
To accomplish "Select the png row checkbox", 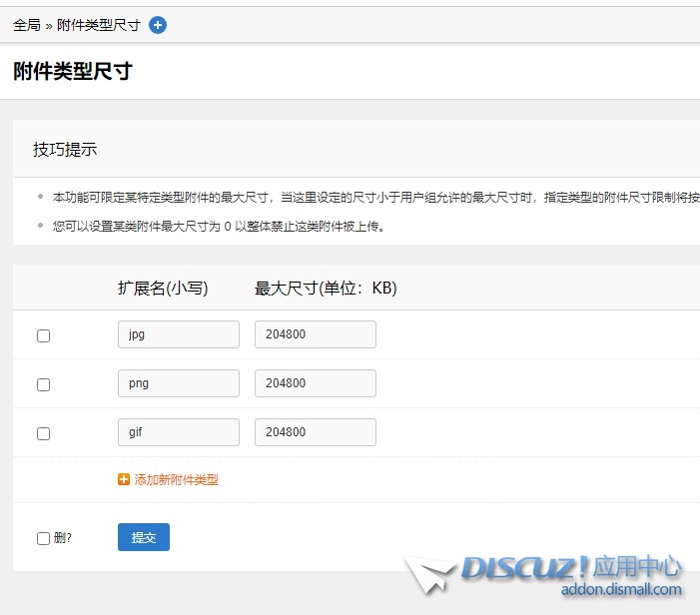I will tap(43, 384).
